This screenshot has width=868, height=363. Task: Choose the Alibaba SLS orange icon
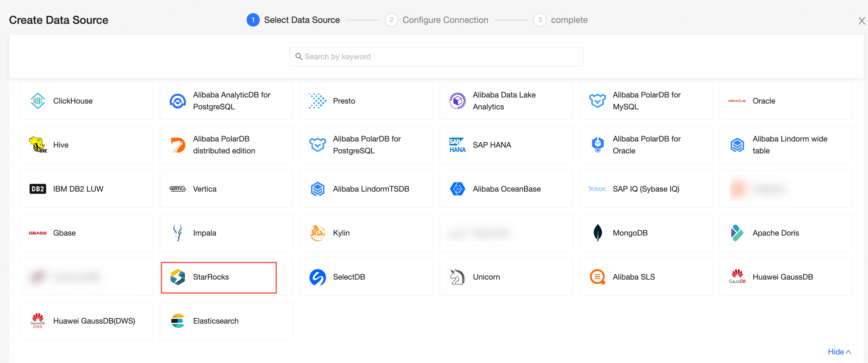[597, 277]
